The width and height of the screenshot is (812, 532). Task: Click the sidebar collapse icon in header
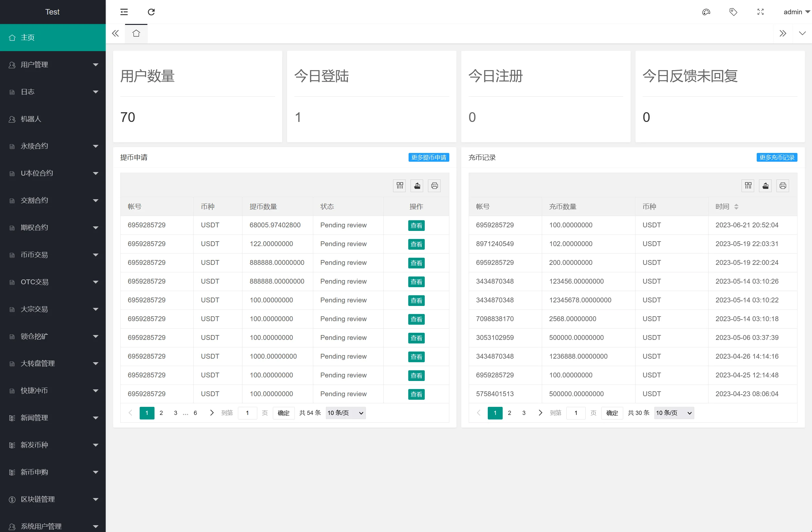click(x=124, y=12)
